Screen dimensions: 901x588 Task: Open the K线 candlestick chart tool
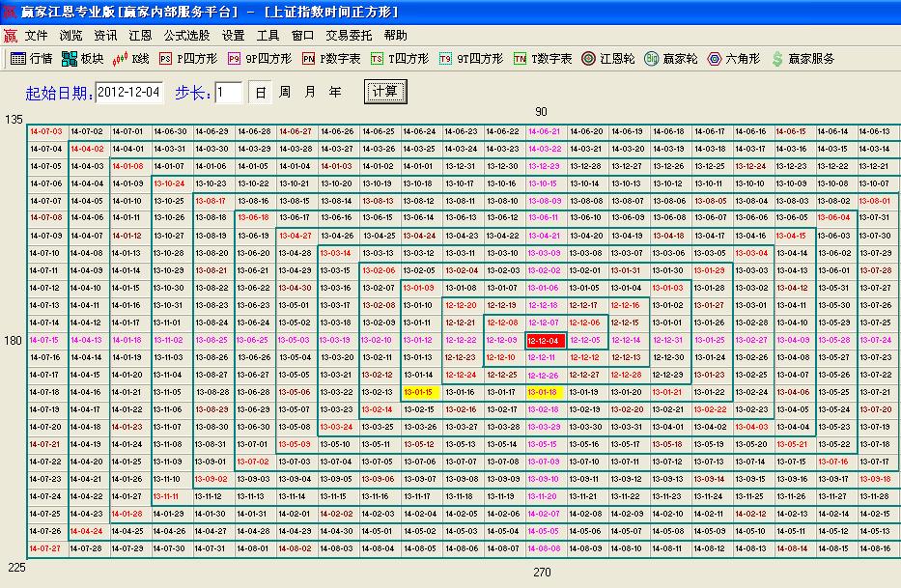point(131,59)
